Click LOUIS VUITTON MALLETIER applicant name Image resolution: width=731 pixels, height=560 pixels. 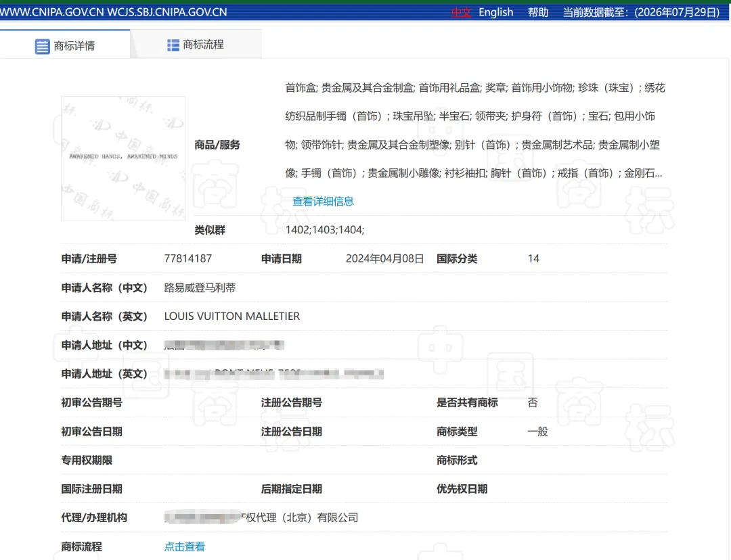(x=231, y=317)
